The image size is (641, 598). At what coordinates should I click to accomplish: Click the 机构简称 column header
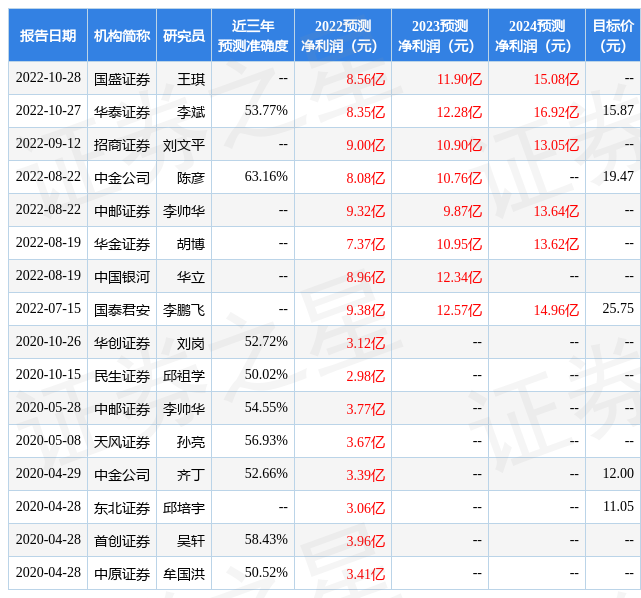pos(122,36)
